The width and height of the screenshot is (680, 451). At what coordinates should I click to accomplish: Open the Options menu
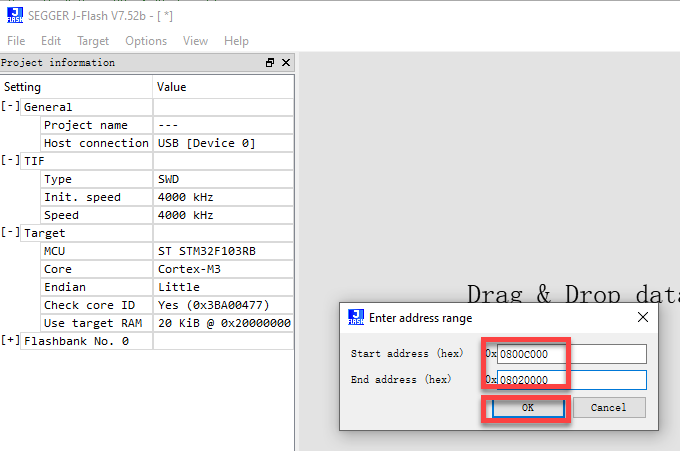146,41
